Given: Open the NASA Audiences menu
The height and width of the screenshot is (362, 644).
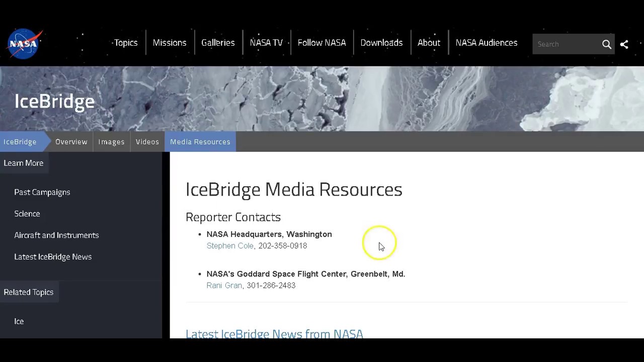Looking at the screenshot, I should coord(487,43).
